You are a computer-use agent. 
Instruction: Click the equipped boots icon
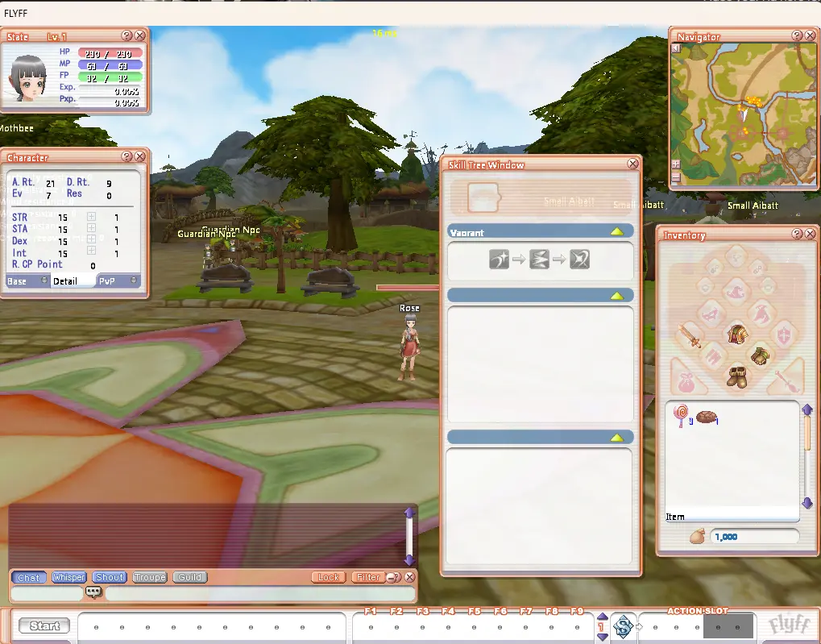point(737,377)
